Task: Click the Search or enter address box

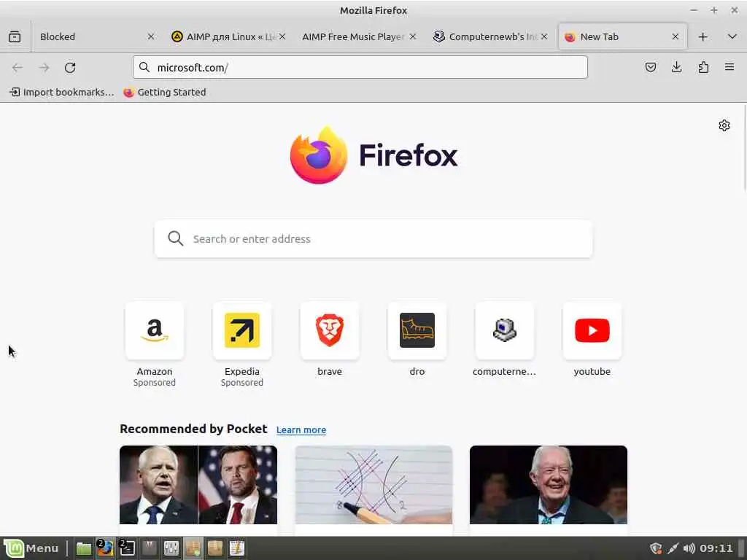Action: [x=373, y=238]
